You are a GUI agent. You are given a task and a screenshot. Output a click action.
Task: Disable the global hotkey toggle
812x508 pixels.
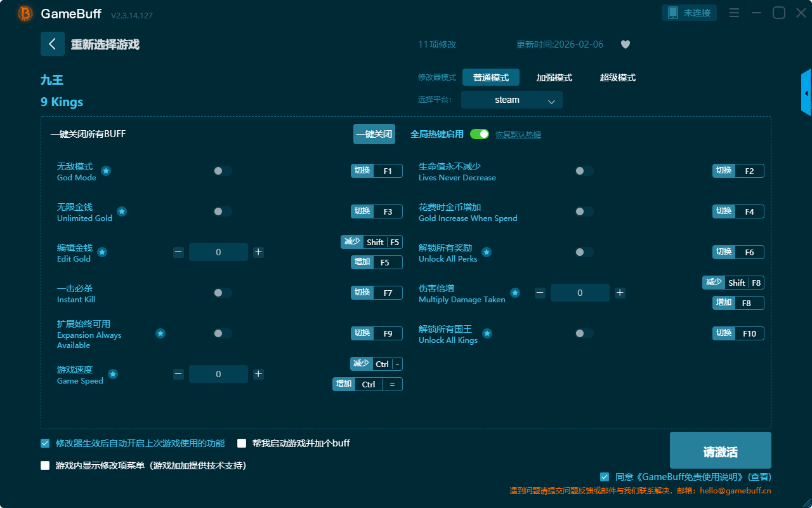(x=480, y=134)
